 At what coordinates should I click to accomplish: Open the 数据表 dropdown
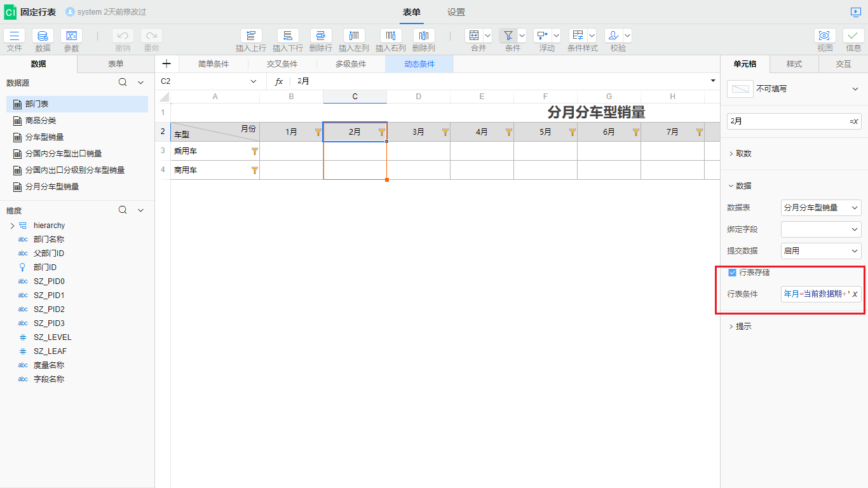[x=821, y=208]
